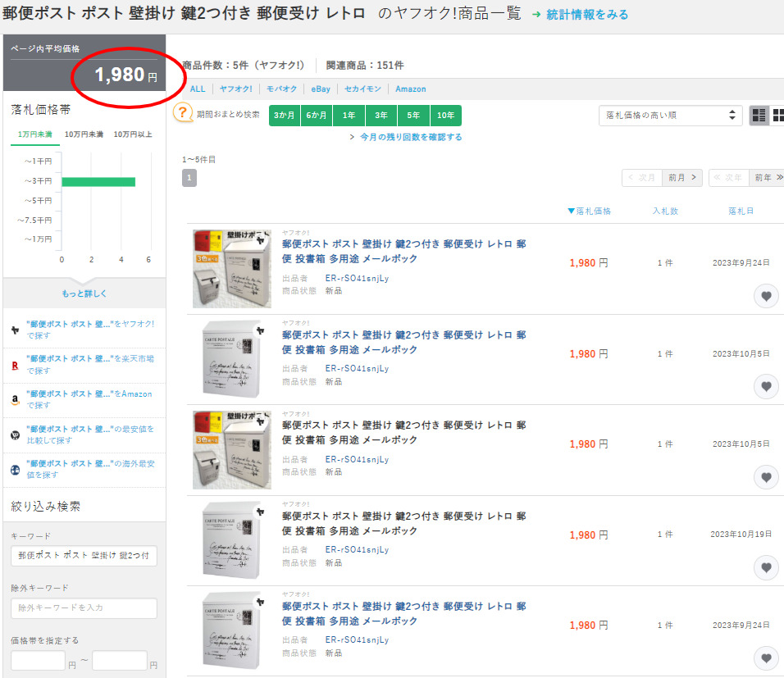Image resolution: width=784 pixels, height=678 pixels.
Task: Switch to list view layout icon
Action: (759, 116)
